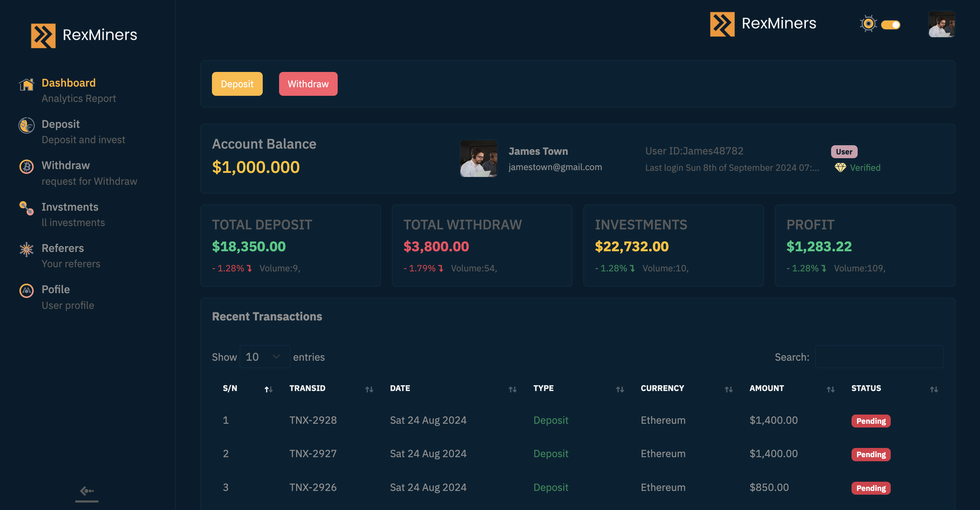Click the sidebar collapse arrow icon
This screenshot has height=510, width=980.
[x=87, y=491]
